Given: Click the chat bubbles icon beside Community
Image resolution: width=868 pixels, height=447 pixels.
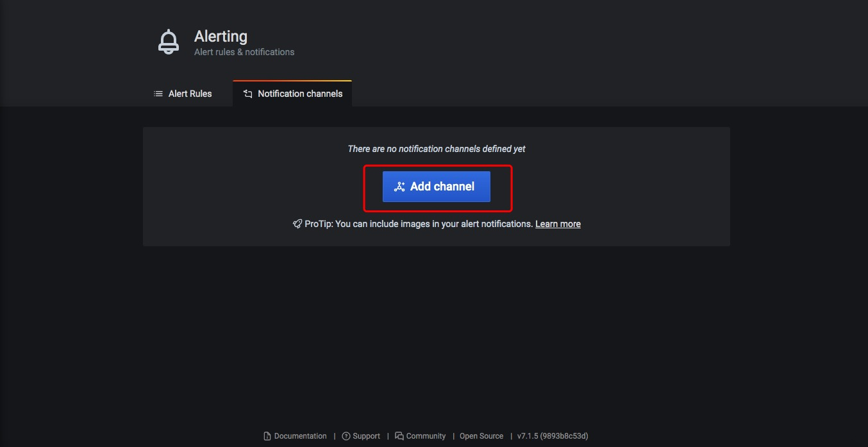Looking at the screenshot, I should pyautogui.click(x=399, y=436).
